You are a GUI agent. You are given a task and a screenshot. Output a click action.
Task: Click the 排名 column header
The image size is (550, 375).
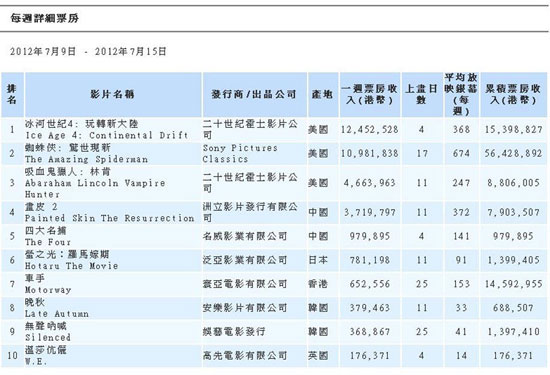12,94
